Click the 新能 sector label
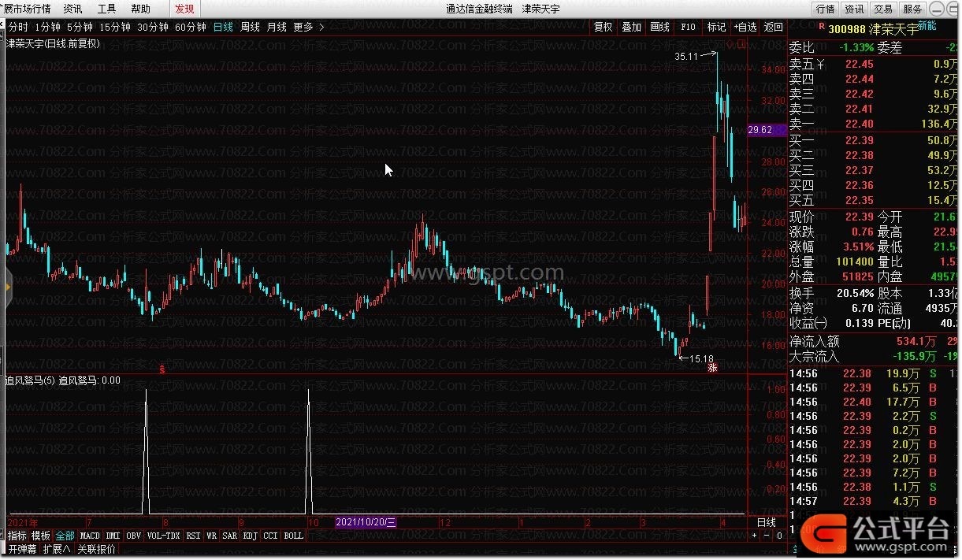This screenshot has width=962, height=560. click(x=928, y=26)
